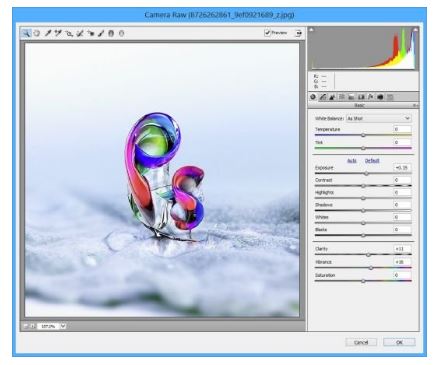Click the Temperature slider handle
Image resolution: width=434 pixels, height=365 pixels.
pos(363,135)
